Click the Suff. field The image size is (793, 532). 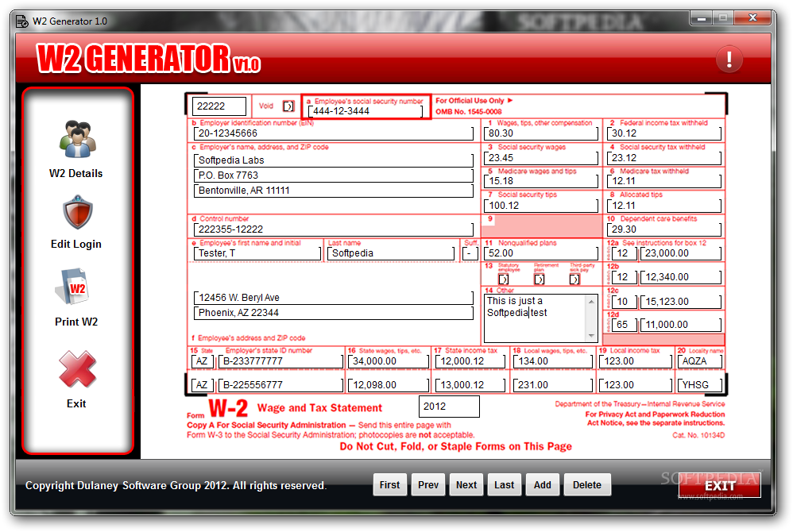[x=470, y=253]
